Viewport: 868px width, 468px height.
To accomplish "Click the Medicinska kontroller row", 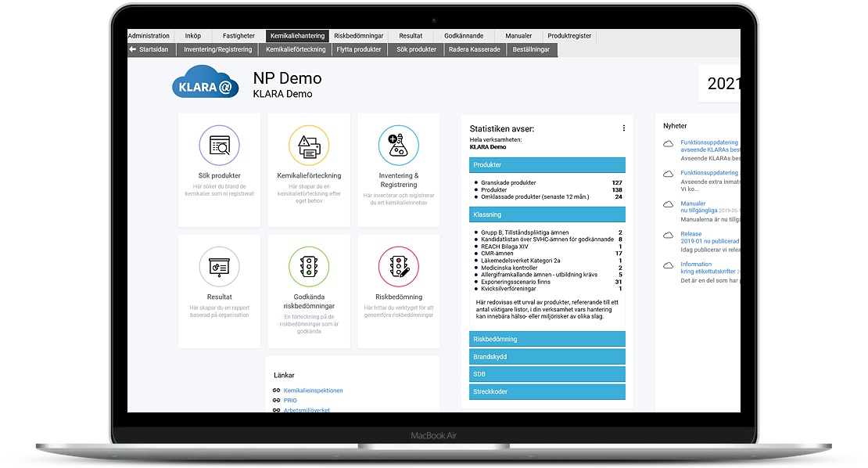I will tap(548, 268).
